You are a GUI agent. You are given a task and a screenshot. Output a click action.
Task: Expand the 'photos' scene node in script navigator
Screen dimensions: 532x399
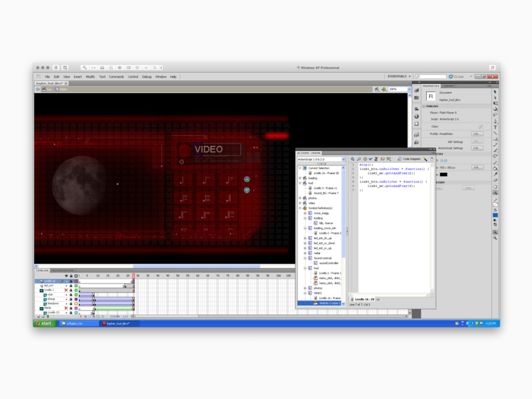tap(300, 198)
